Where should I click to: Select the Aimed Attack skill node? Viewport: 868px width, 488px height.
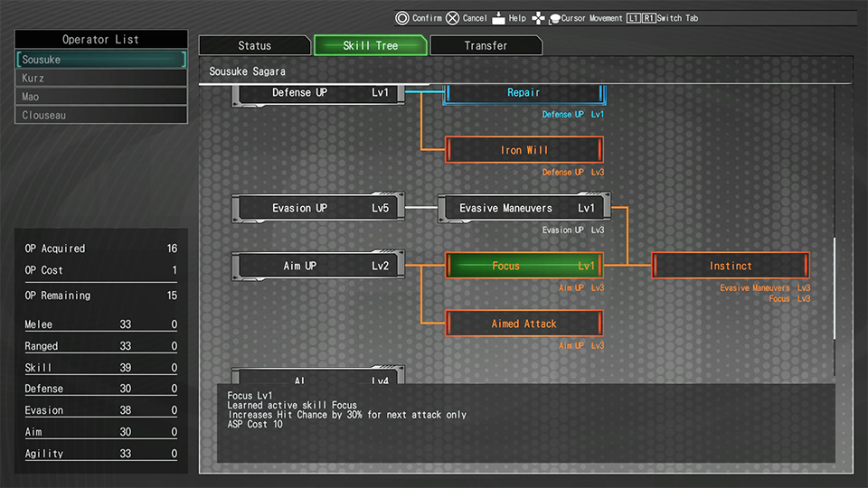pos(524,324)
